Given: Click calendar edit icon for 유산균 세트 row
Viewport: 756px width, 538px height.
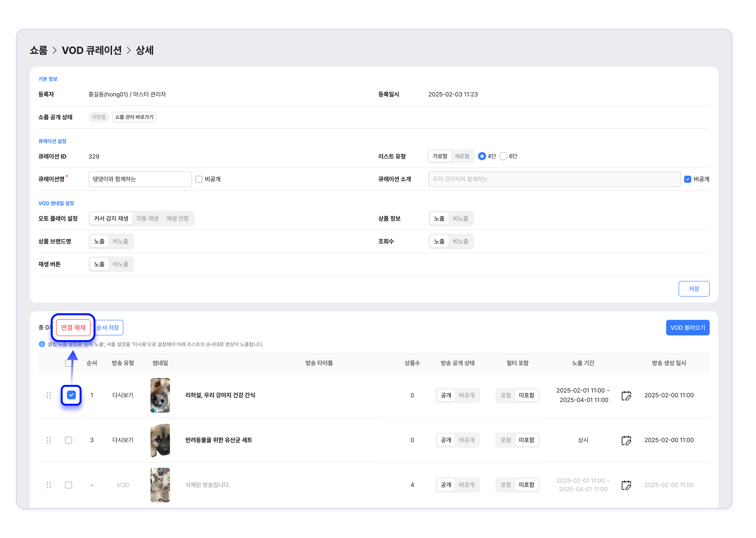Looking at the screenshot, I should coord(626,440).
